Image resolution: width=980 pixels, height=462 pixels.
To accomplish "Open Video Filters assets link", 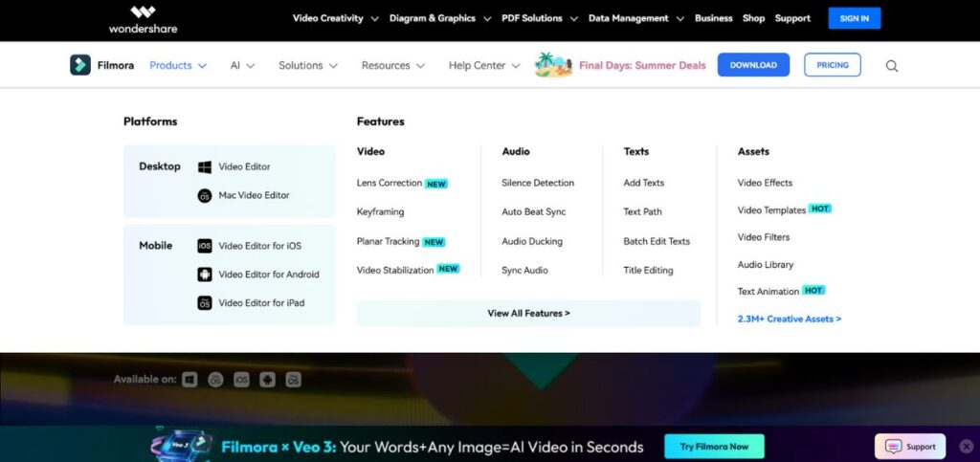I will 764,237.
